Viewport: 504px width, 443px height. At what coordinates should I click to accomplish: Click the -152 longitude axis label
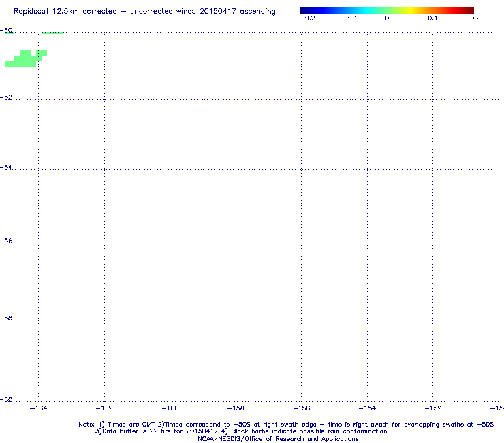coord(433,408)
